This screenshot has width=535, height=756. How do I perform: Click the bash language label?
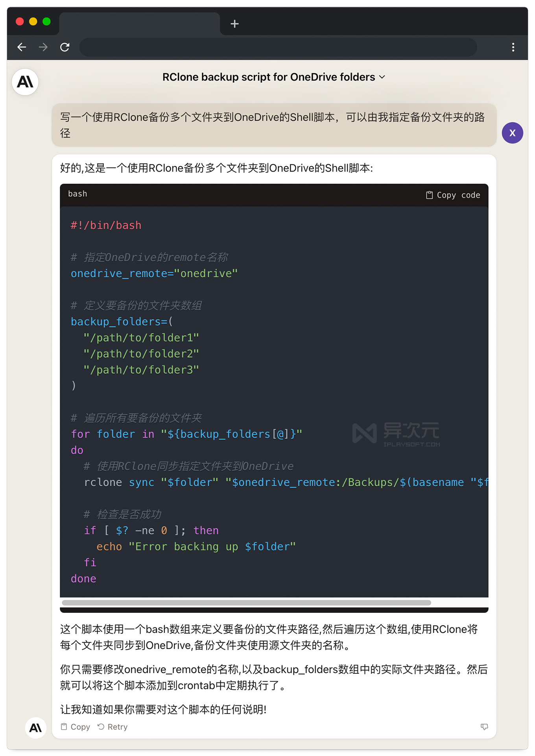click(x=77, y=194)
